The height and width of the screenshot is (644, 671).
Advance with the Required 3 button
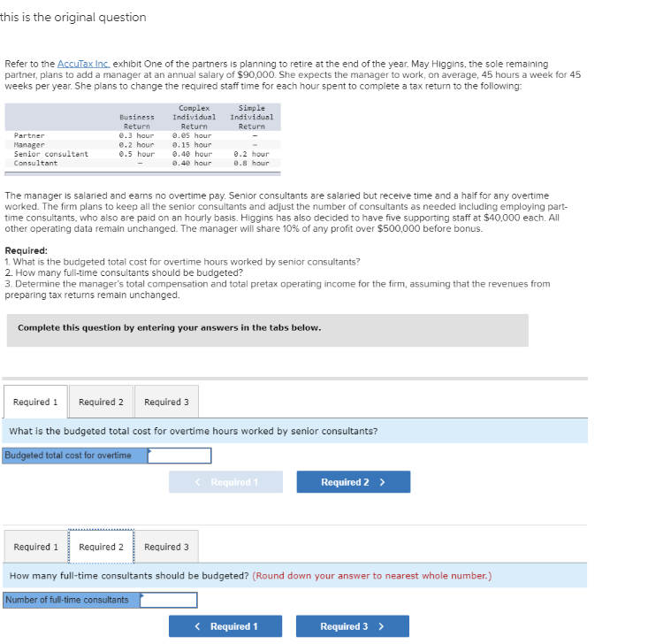tap(353, 626)
